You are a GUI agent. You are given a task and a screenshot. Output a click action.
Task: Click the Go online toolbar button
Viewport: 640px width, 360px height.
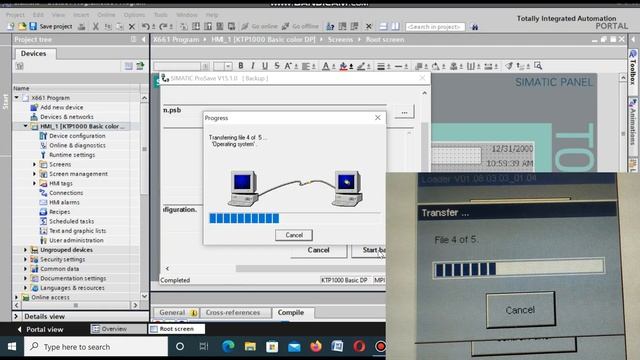tap(259, 27)
